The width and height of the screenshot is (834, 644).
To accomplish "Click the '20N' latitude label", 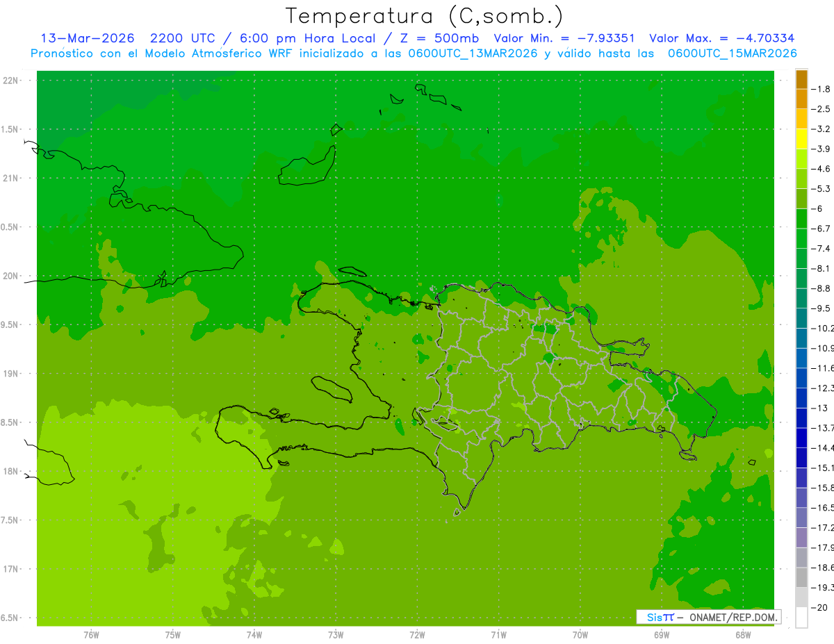I will (x=12, y=276).
